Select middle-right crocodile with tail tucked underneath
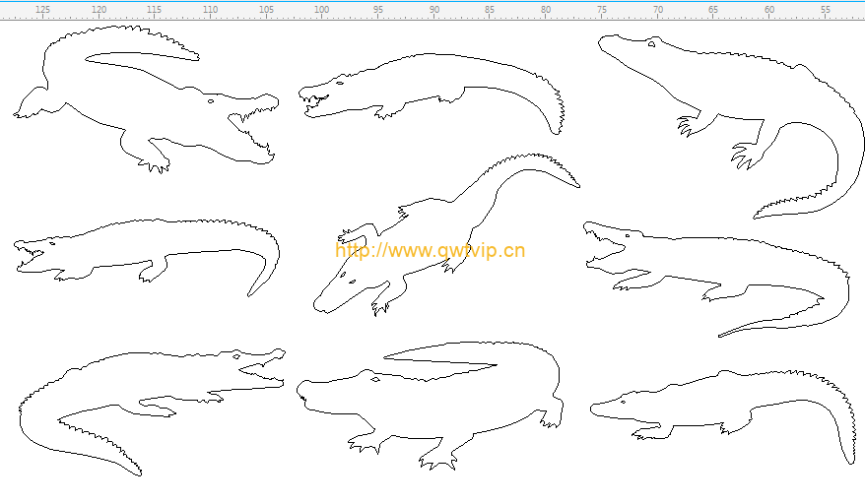 (716, 280)
